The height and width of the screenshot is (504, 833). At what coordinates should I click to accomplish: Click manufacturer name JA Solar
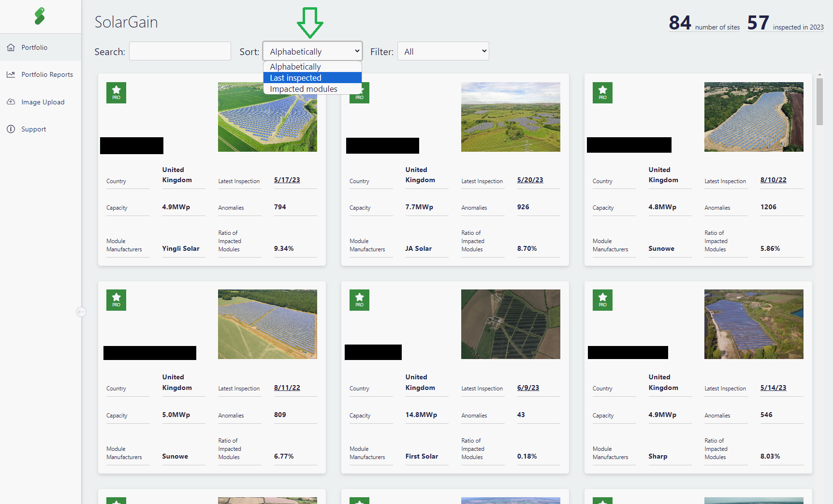[x=419, y=248]
